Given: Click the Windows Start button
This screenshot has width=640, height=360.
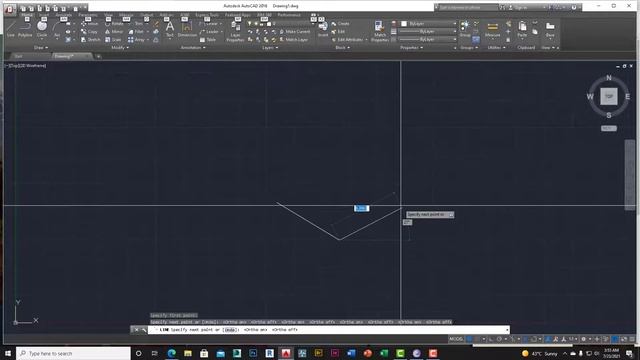Looking at the screenshot, I should [8, 353].
